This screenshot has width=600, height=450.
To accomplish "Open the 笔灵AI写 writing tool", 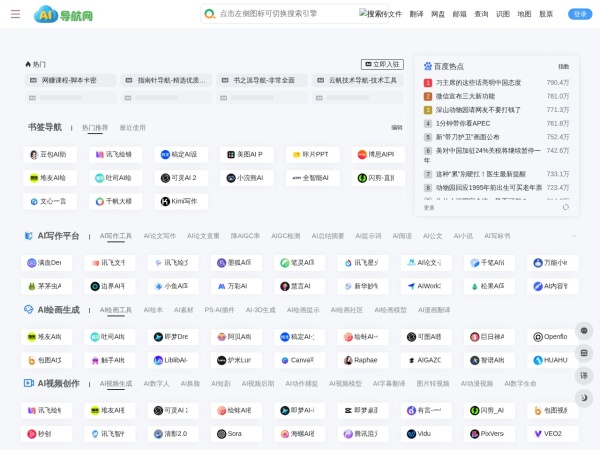I will 300,263.
